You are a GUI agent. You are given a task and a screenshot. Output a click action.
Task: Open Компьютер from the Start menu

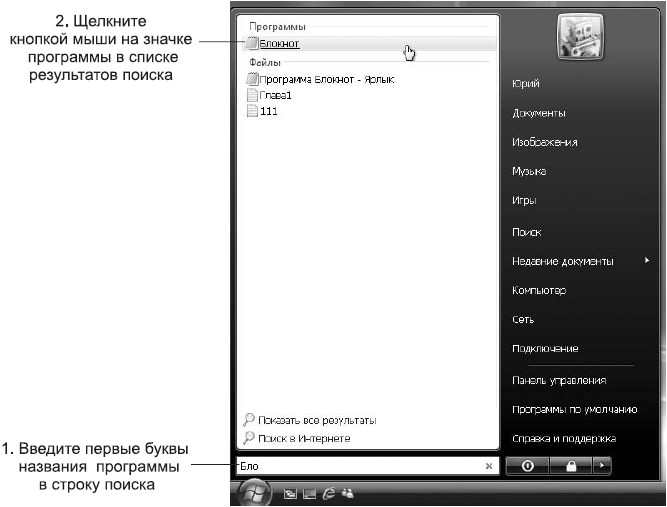pos(538,291)
